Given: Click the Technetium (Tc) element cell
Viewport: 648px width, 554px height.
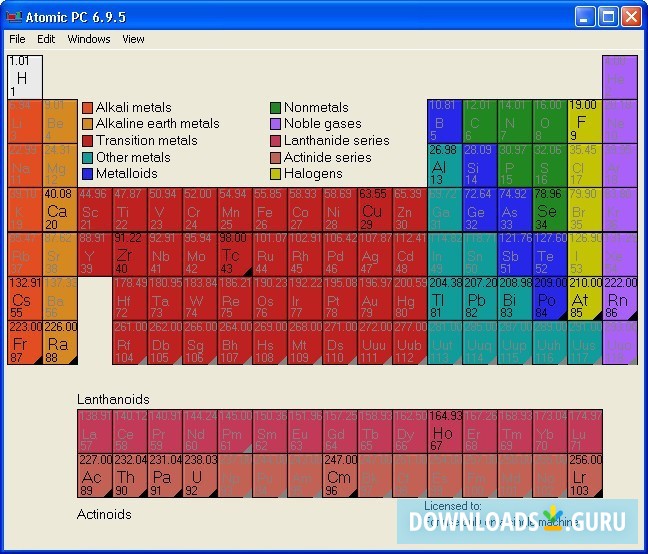Looking at the screenshot, I should [x=235, y=254].
